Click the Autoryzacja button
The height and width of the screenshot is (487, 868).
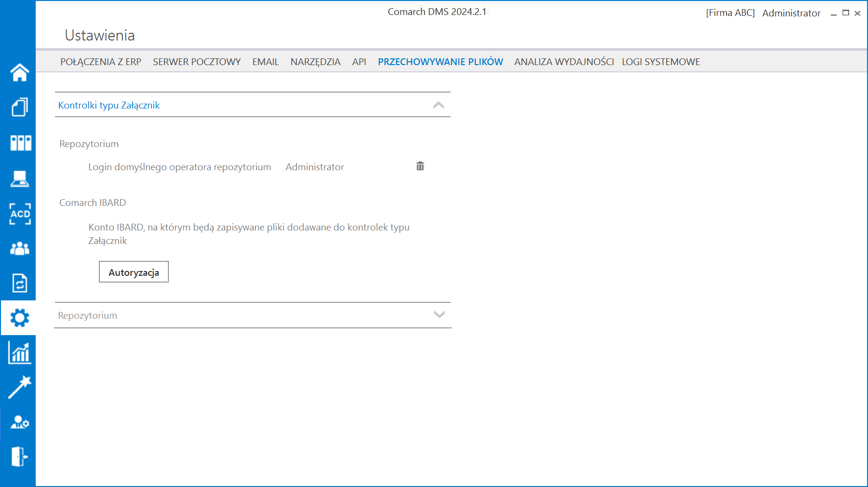[x=134, y=272]
